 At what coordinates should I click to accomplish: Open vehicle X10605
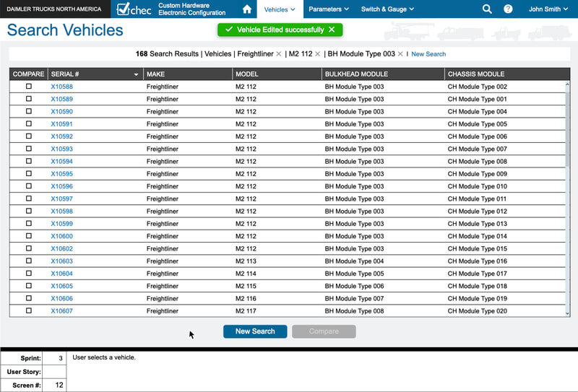pos(61,286)
